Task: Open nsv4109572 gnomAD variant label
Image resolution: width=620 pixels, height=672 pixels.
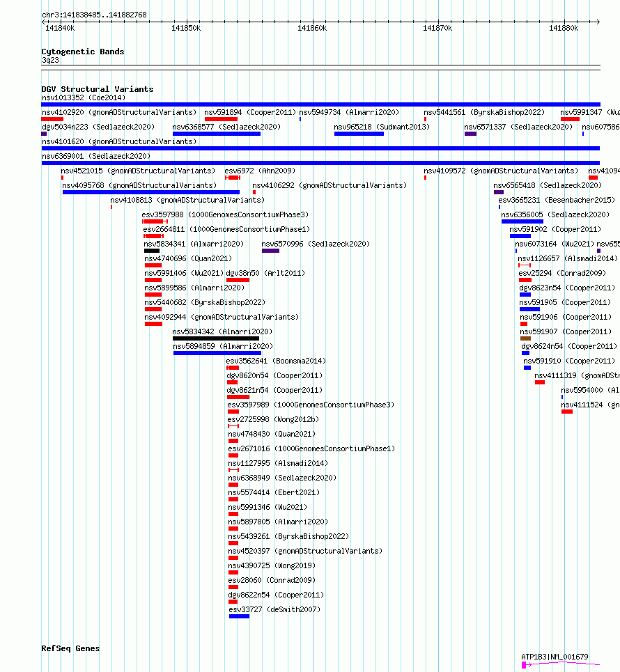Action: (x=501, y=171)
